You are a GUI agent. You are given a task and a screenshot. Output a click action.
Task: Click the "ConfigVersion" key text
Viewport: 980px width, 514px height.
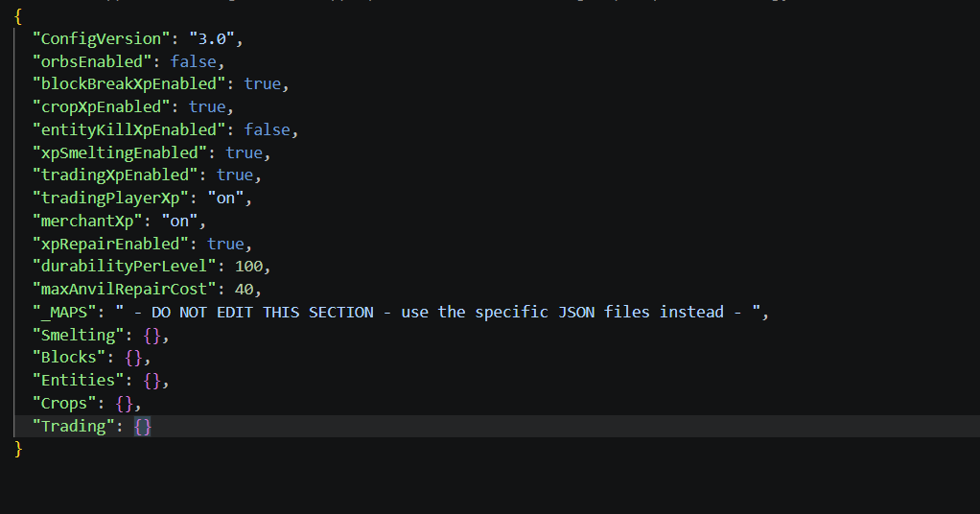click(102, 38)
